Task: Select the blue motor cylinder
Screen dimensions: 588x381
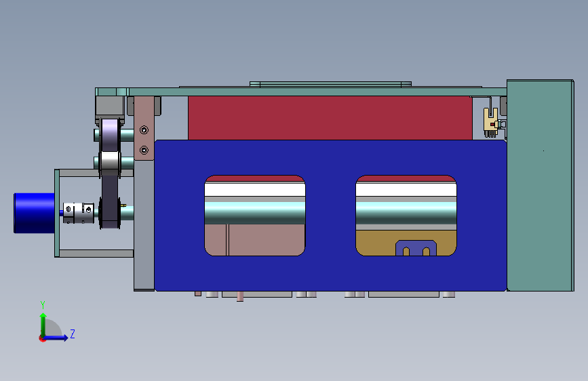Action: [x=34, y=213]
